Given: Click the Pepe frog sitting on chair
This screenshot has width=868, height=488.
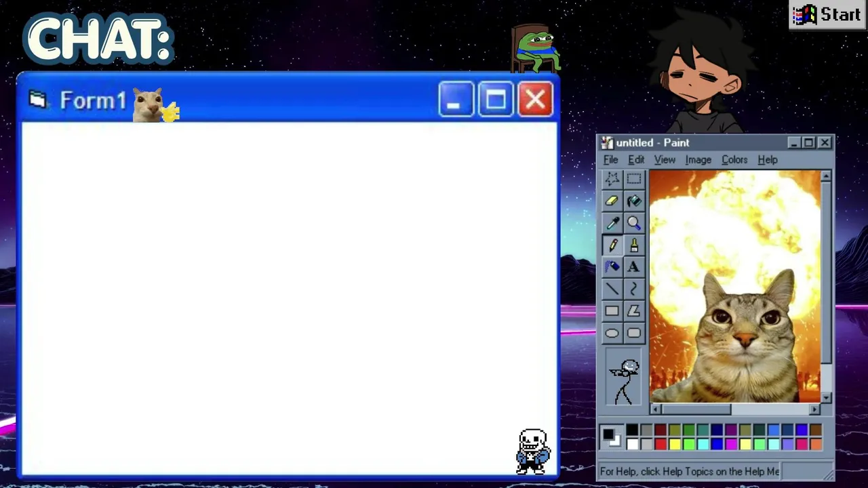Looking at the screenshot, I should tap(536, 48).
